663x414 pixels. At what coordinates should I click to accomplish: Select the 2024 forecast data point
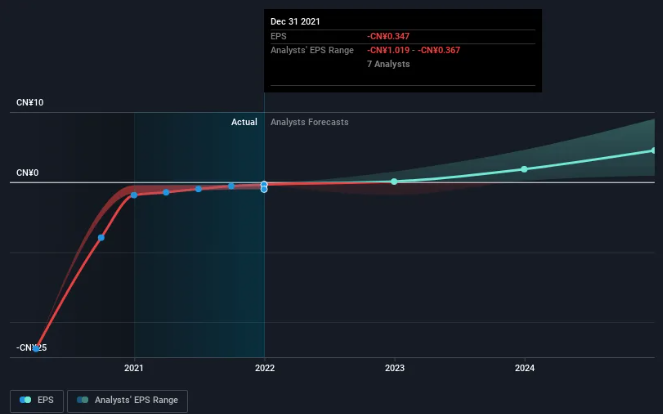pyautogui.click(x=524, y=169)
